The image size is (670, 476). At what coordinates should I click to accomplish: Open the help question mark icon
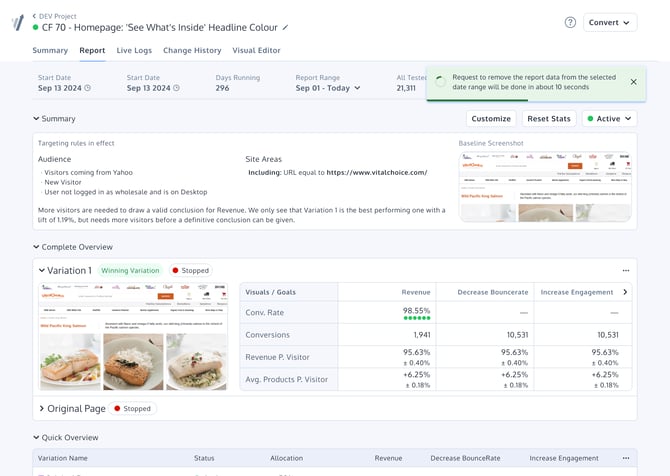(x=570, y=22)
